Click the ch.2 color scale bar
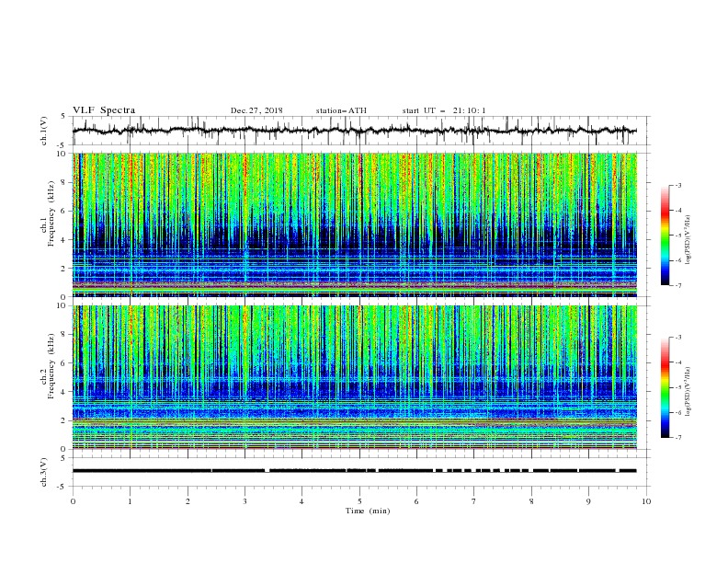 pyautogui.click(x=665, y=387)
